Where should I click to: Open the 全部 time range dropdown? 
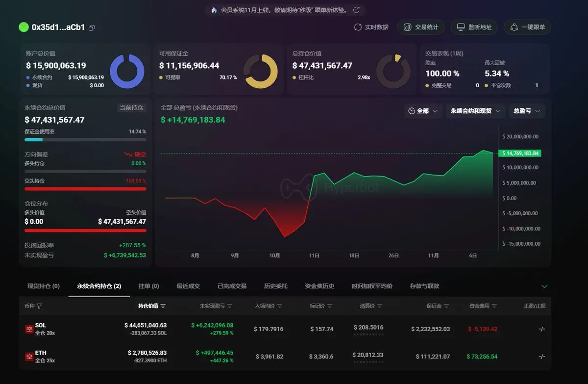pyautogui.click(x=424, y=111)
